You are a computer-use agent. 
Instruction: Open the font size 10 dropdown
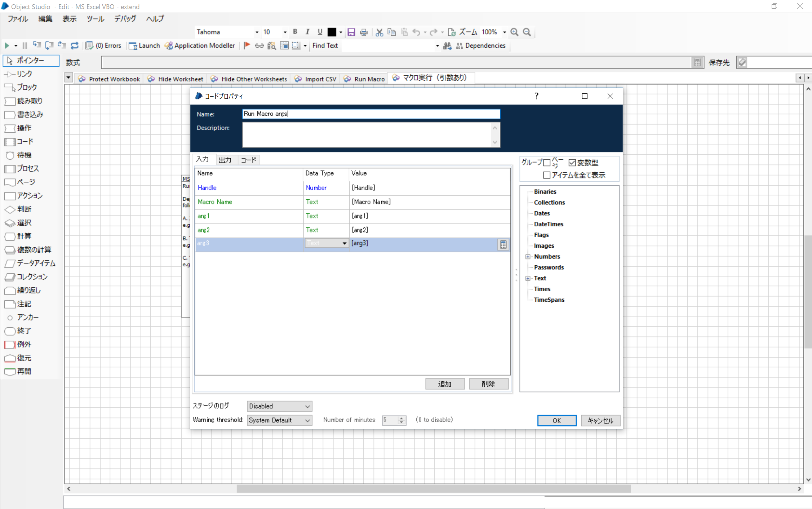(x=285, y=32)
